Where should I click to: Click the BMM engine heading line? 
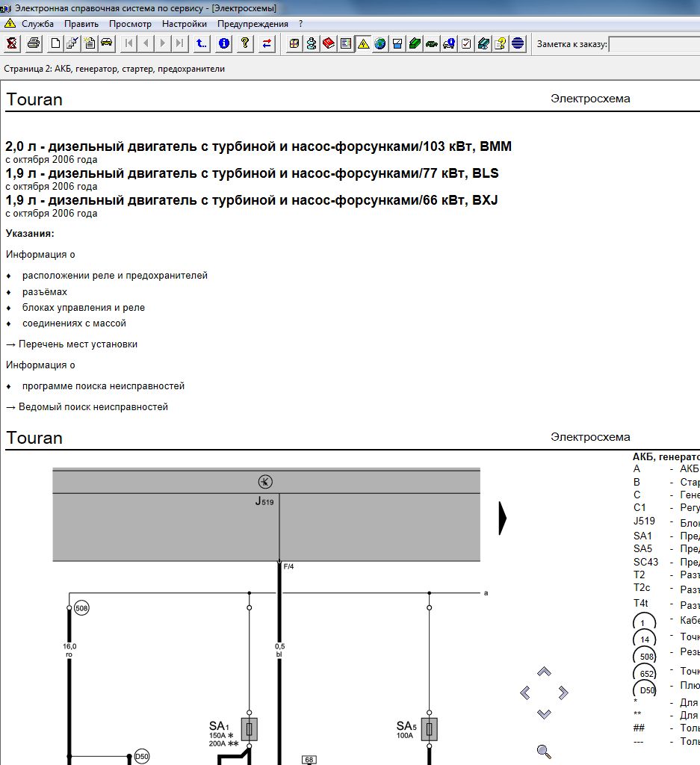[x=258, y=146]
